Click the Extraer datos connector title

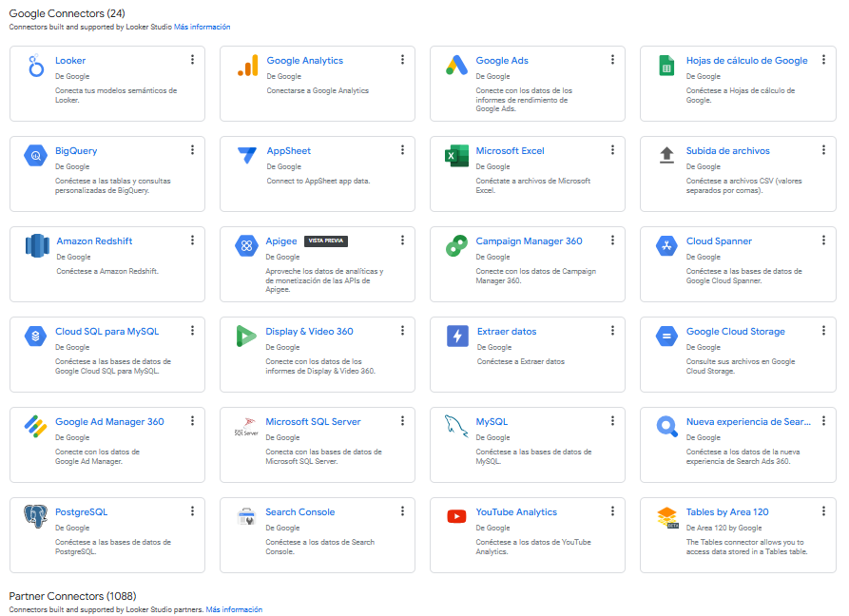[507, 331]
